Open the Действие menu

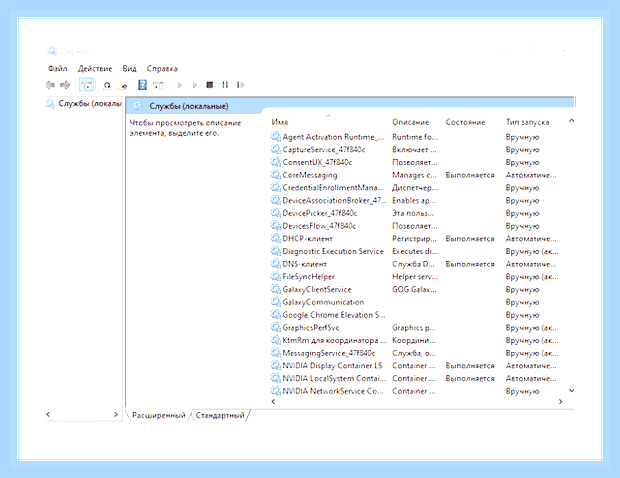[x=95, y=68]
